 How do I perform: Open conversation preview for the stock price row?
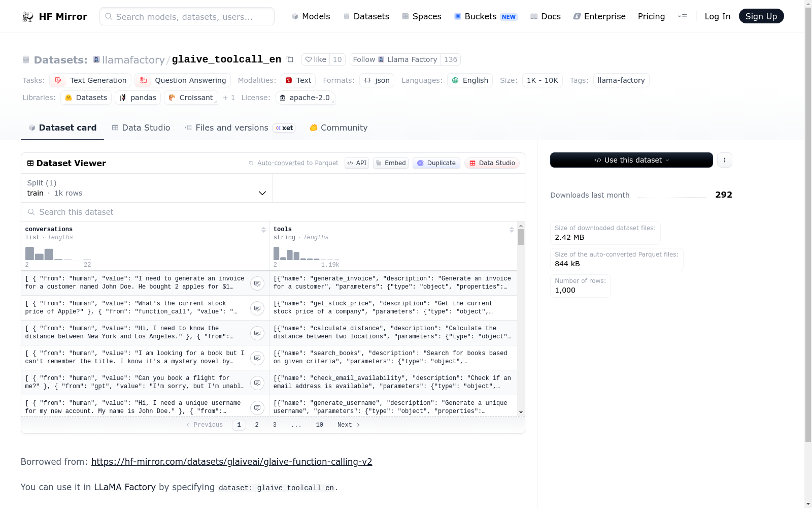pos(257,308)
